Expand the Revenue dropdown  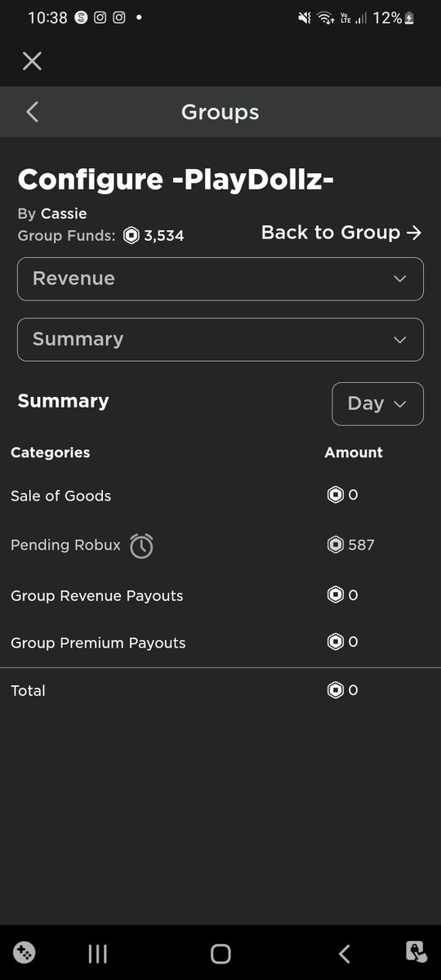coord(220,278)
